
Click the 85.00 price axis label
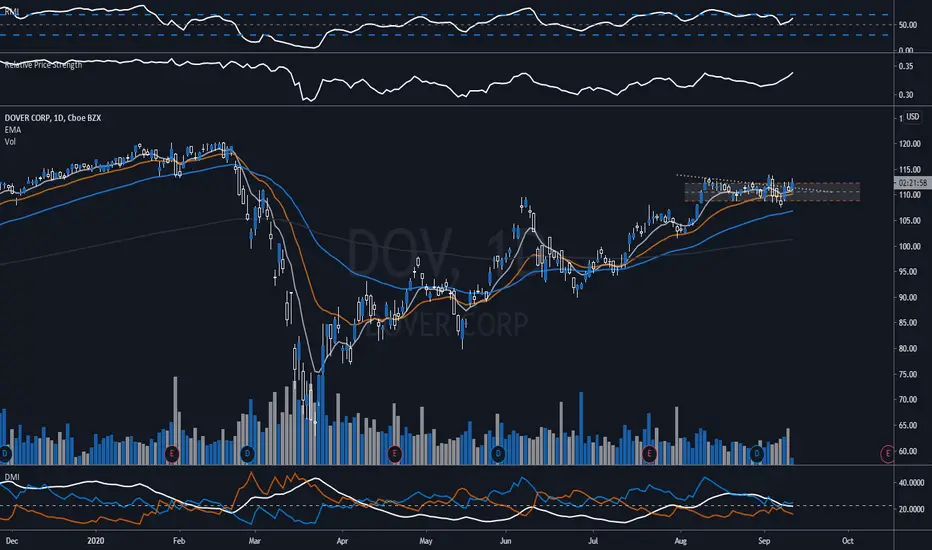[x=909, y=323]
